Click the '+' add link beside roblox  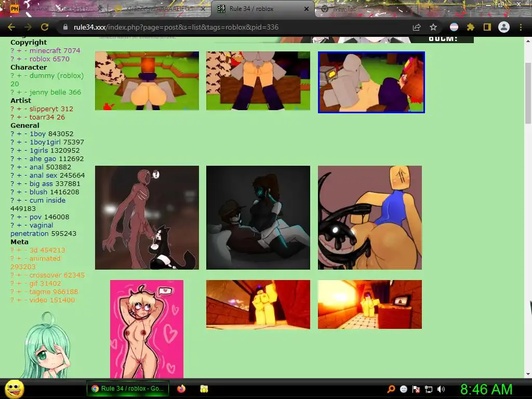(19, 59)
